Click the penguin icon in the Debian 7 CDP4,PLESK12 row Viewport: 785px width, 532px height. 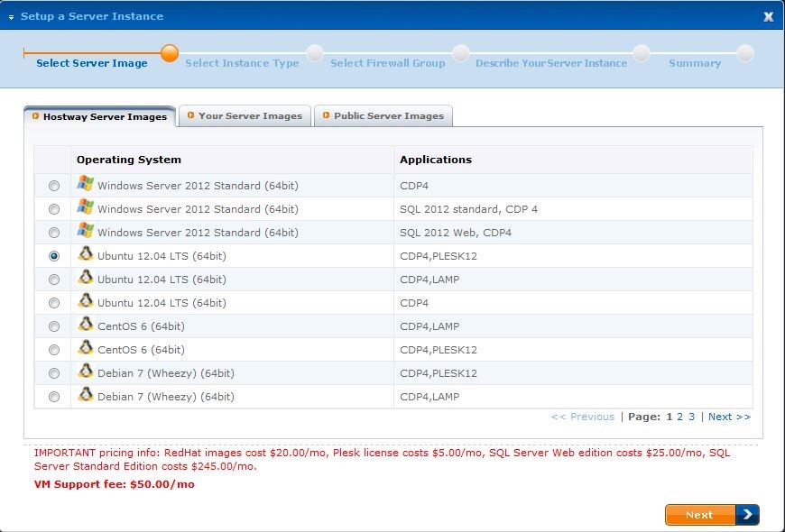pos(86,371)
